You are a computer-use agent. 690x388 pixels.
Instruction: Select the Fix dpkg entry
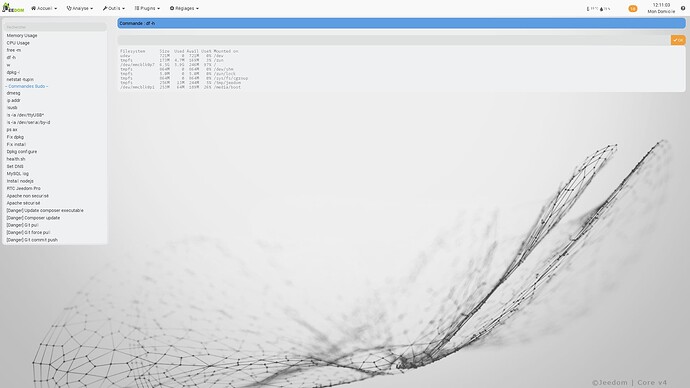(x=15, y=137)
